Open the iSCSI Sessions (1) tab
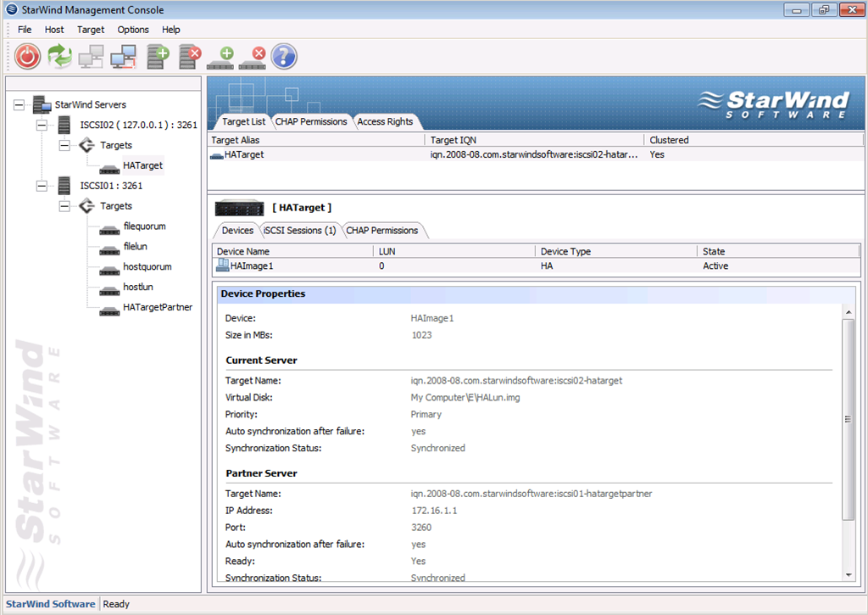The image size is (868, 615). tap(299, 231)
